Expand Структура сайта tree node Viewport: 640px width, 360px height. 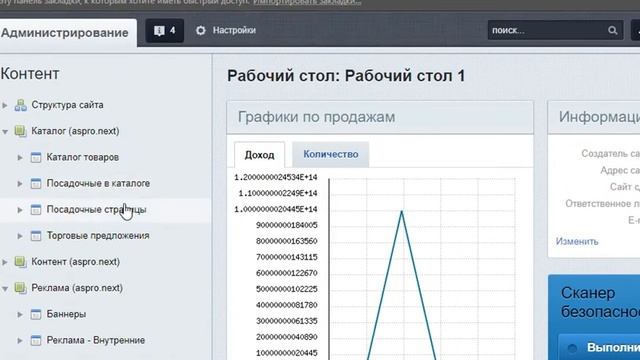coord(5,105)
